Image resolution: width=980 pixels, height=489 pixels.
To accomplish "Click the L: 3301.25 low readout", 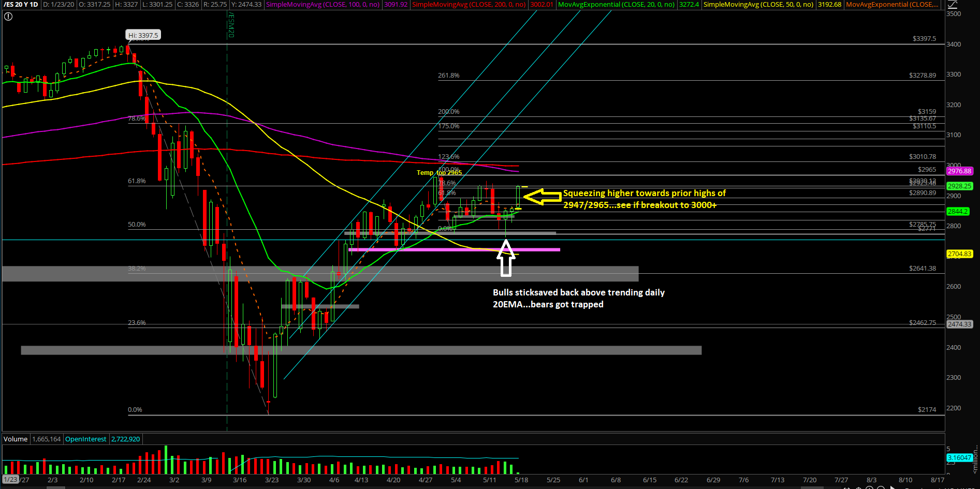I will pyautogui.click(x=157, y=5).
